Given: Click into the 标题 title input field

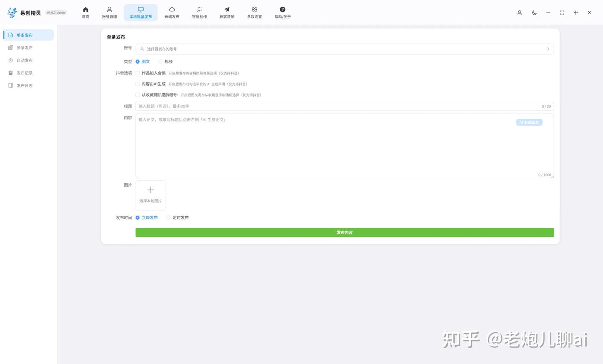Looking at the screenshot, I should pos(344,106).
